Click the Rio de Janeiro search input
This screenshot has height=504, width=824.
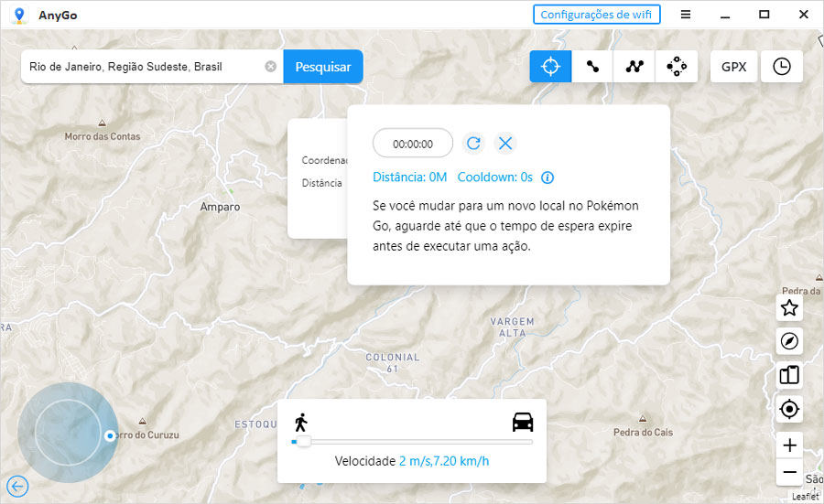[142, 67]
